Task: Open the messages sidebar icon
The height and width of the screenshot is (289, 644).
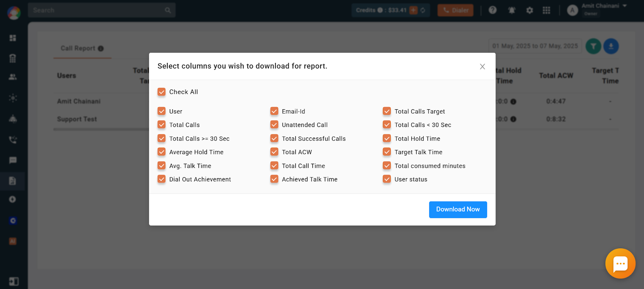Action: [x=13, y=160]
